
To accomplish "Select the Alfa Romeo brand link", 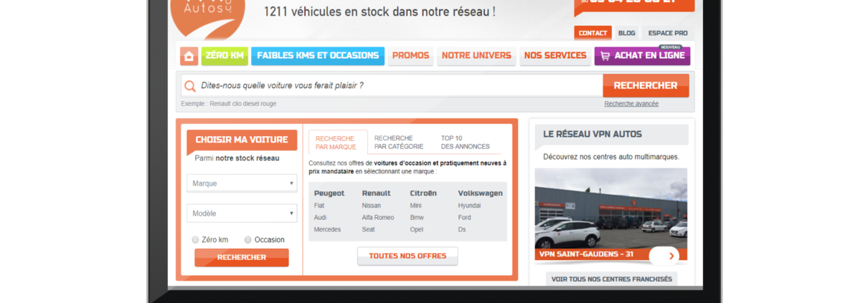I will [x=378, y=218].
